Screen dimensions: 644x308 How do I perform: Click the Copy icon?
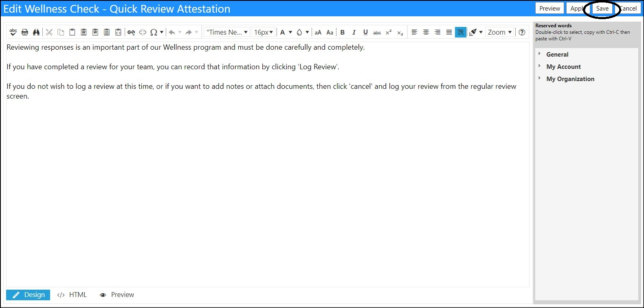tap(61, 32)
